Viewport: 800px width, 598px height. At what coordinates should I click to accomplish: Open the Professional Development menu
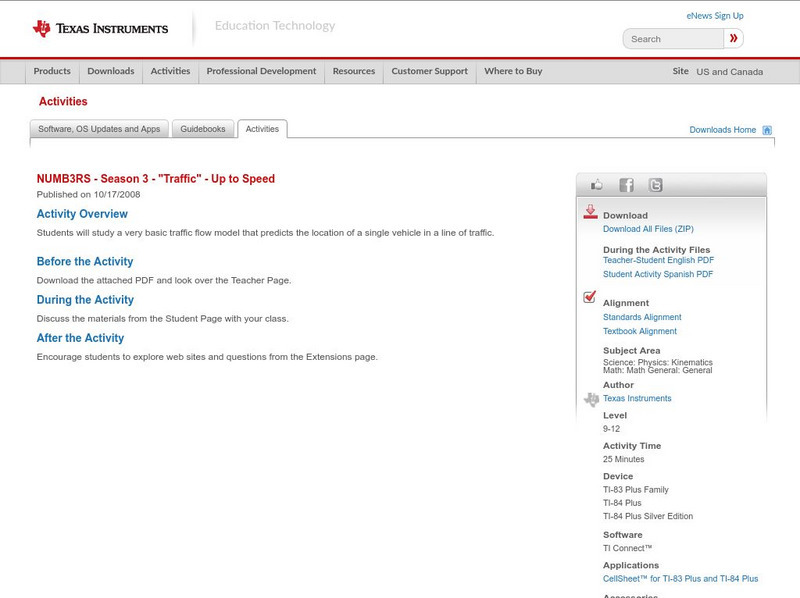261,72
